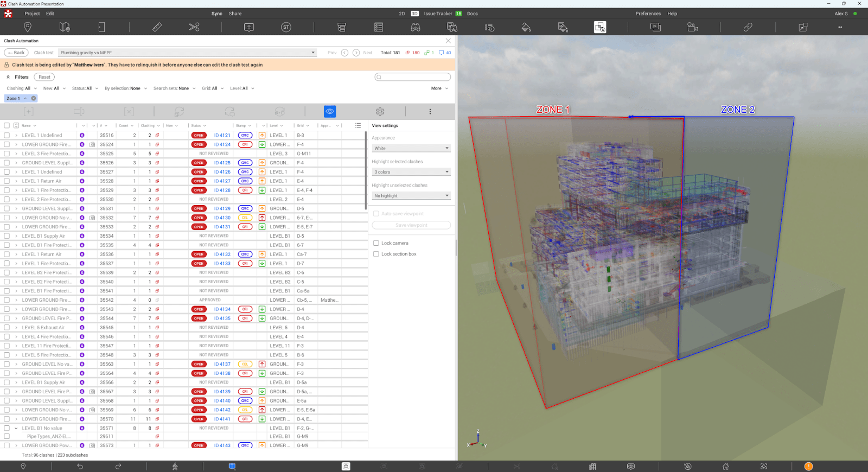Open the Clash Automation tool icon
The image size is (868, 472).
[600, 27]
